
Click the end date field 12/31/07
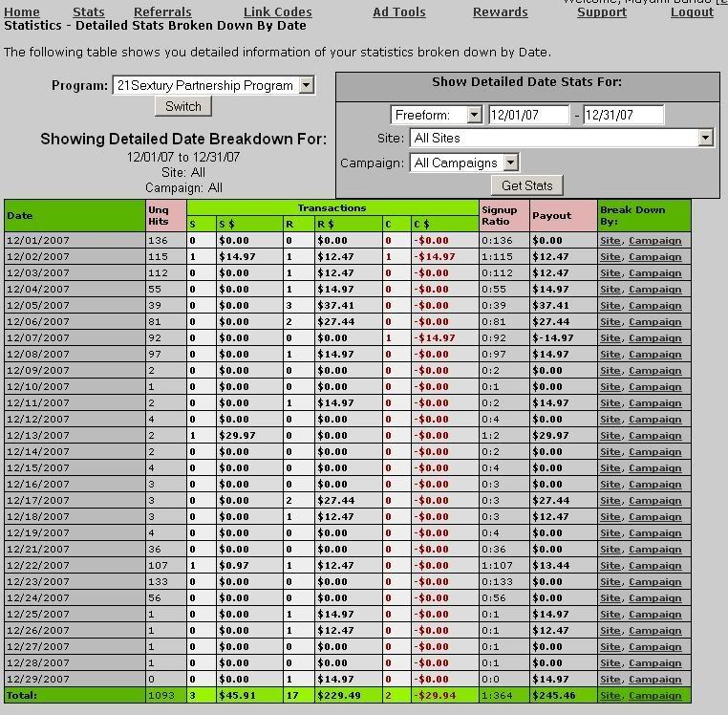point(623,115)
